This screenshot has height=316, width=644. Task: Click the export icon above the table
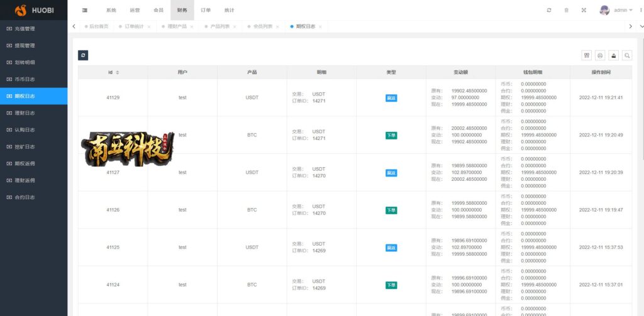614,55
